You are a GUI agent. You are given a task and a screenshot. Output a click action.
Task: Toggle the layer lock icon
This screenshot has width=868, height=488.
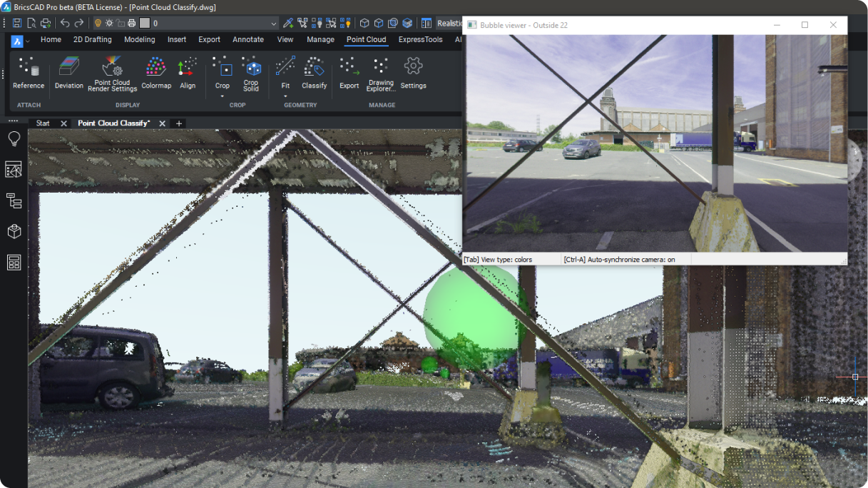(121, 24)
